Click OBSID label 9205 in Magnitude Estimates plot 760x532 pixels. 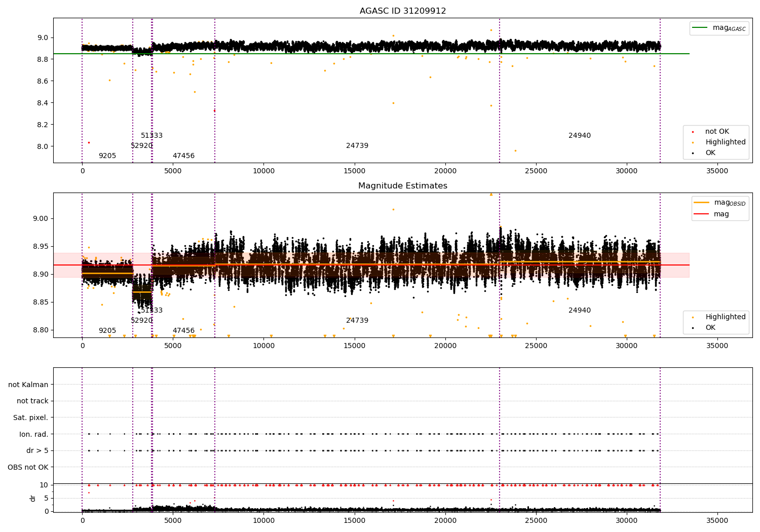(107, 330)
